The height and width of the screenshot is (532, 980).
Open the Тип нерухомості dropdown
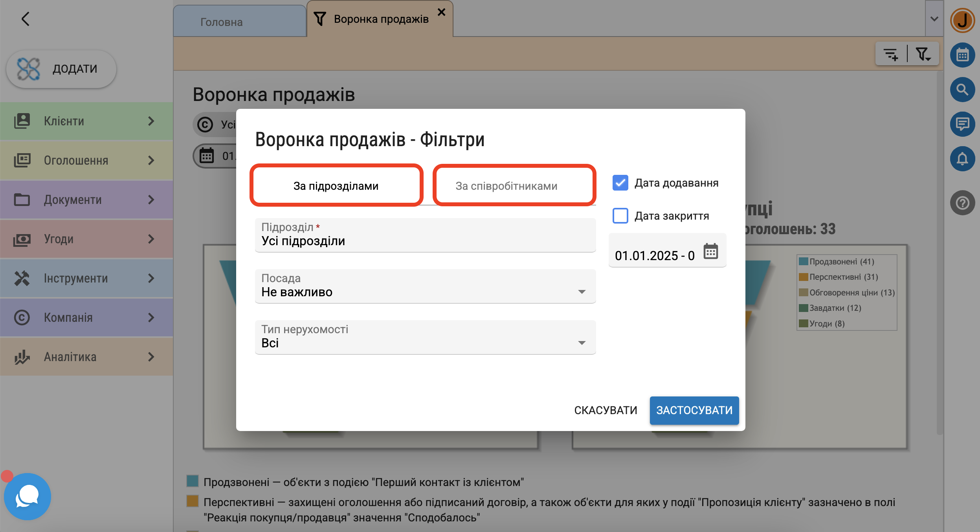tap(425, 337)
